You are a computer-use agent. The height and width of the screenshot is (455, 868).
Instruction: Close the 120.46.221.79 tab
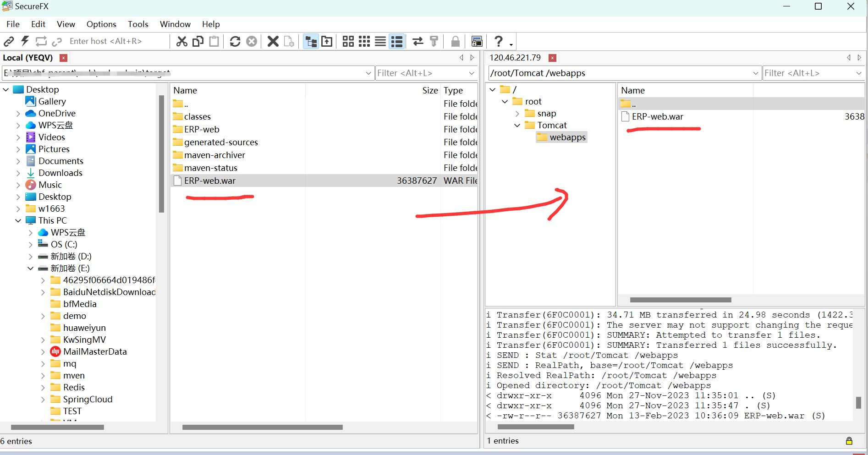tap(553, 58)
